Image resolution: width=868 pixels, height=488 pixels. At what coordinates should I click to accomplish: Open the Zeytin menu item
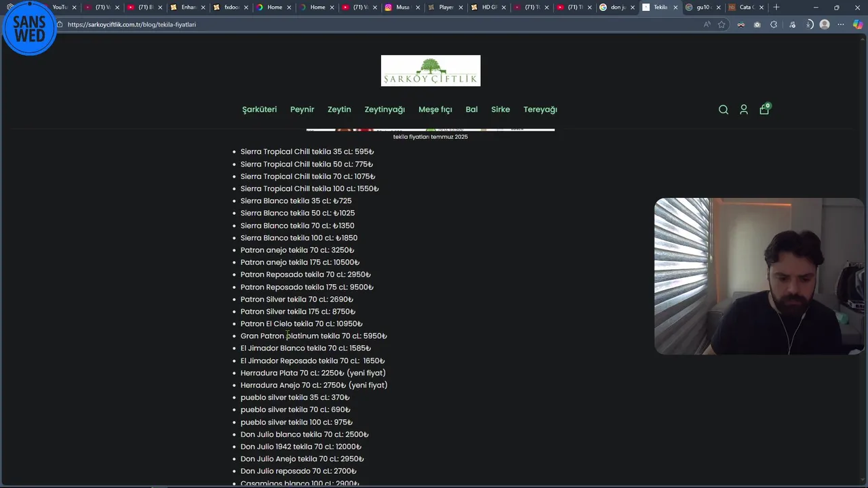(339, 109)
